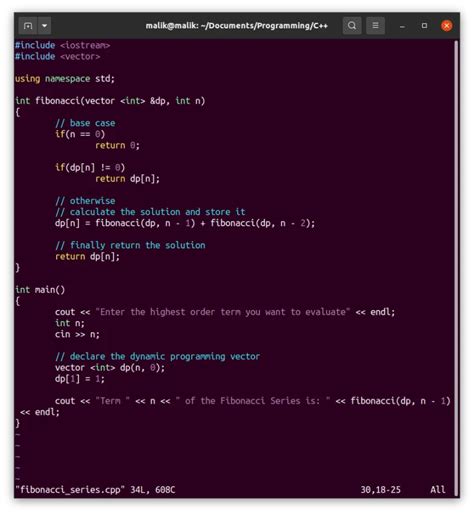Click the line '#include <vector>'
The width and height of the screenshot is (474, 514).
(57, 56)
